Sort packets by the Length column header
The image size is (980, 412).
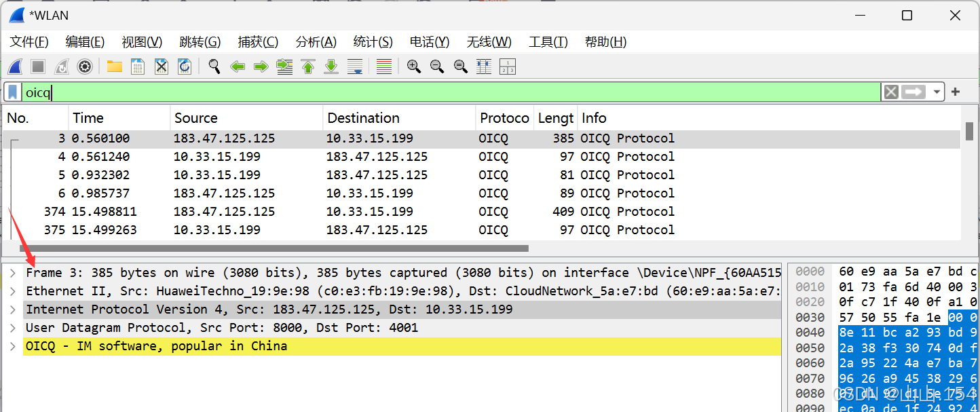(x=556, y=118)
